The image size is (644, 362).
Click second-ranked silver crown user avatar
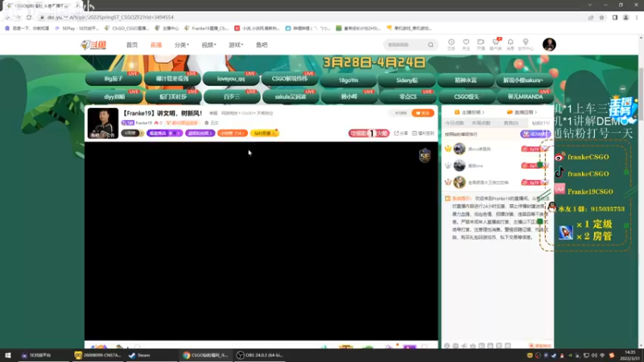pos(459,166)
